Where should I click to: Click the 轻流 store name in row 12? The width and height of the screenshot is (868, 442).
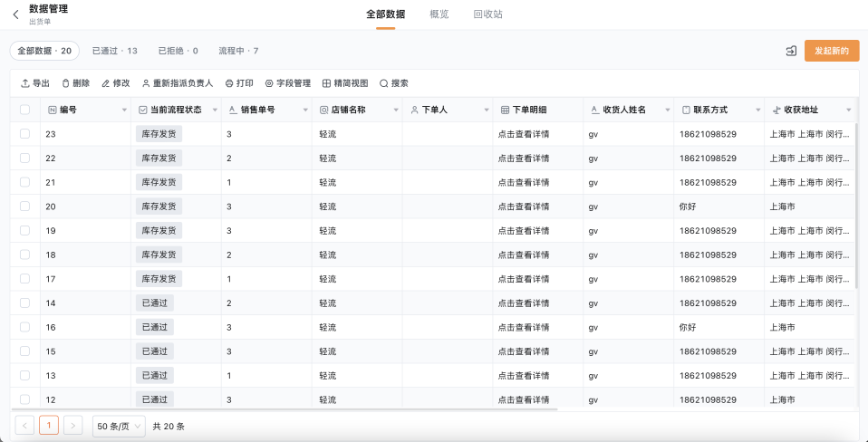[328, 399]
